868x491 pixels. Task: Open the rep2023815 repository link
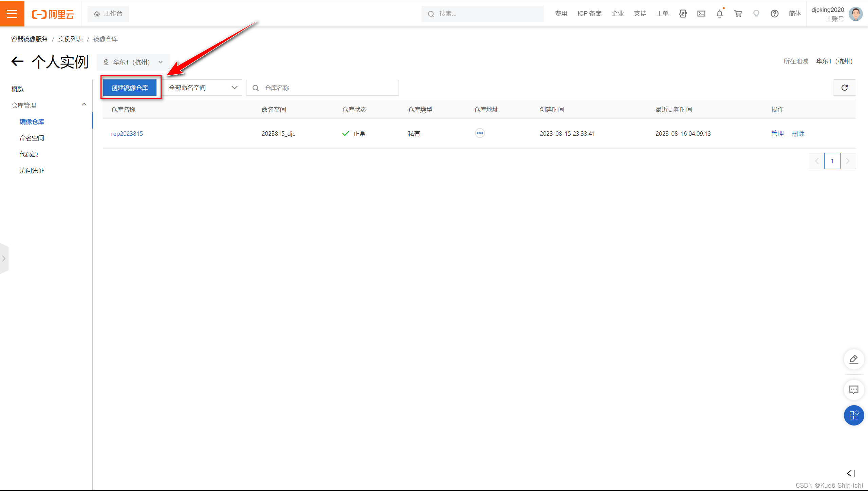[x=127, y=134]
